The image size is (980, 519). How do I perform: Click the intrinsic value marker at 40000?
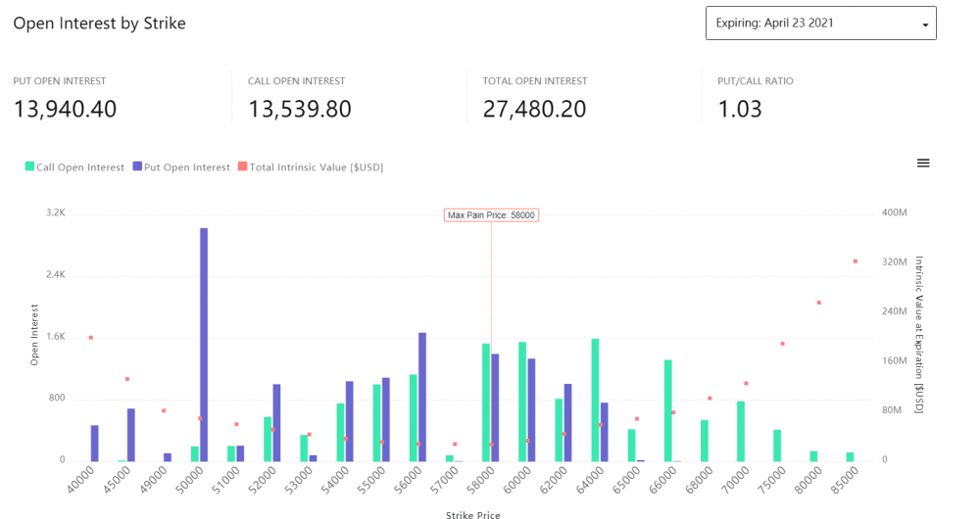[x=91, y=338]
